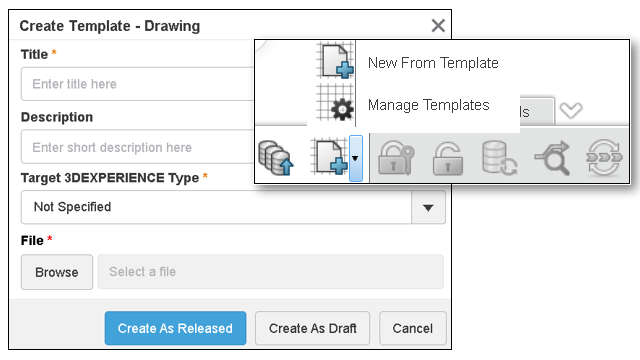This screenshot has height=360, width=640.
Task: Click the search with arrow icon
Action: [x=552, y=158]
